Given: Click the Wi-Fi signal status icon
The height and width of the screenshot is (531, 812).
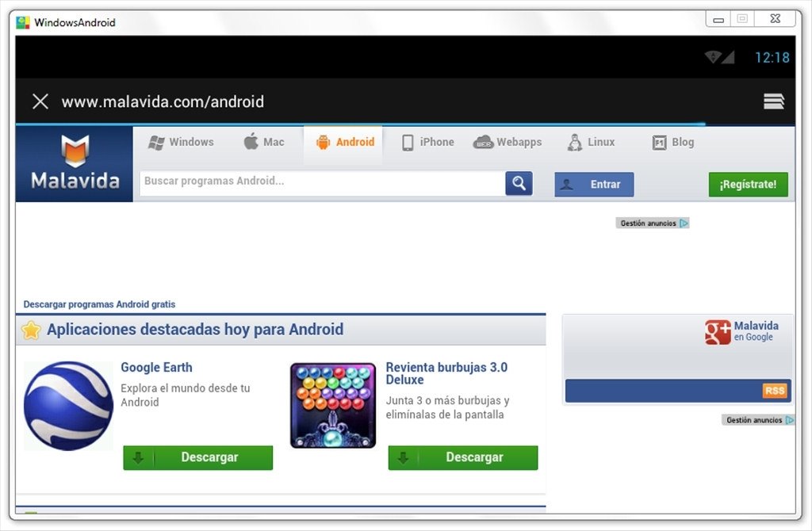Looking at the screenshot, I should (x=713, y=57).
